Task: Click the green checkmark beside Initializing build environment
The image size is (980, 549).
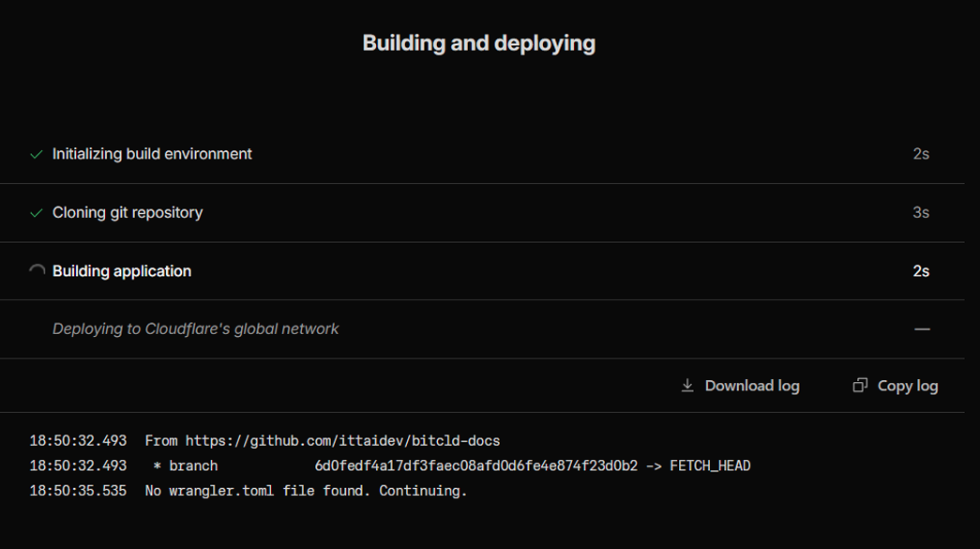Action: pyautogui.click(x=37, y=153)
